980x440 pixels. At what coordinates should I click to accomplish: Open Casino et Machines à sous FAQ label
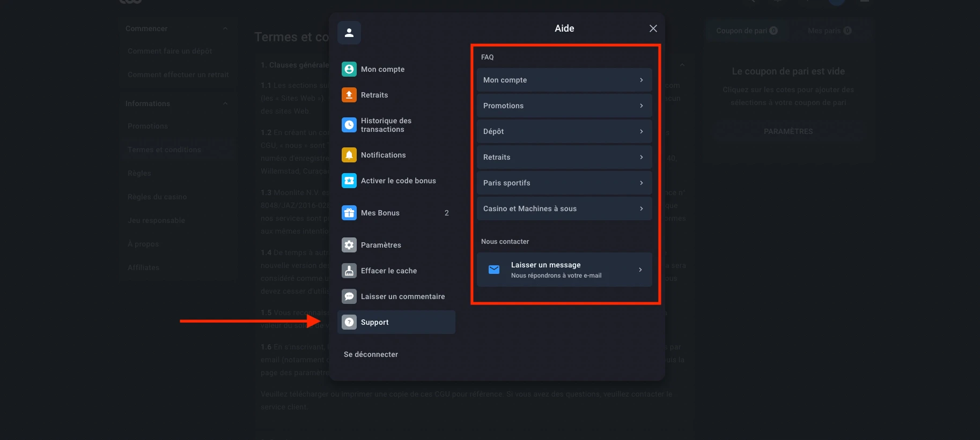click(530, 208)
